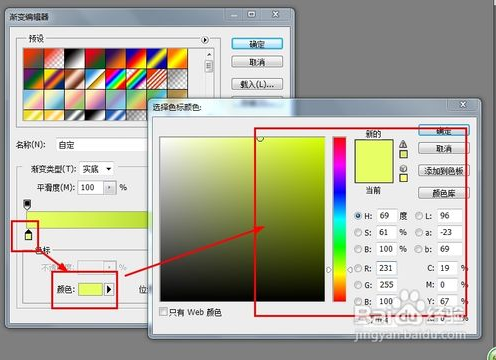Select the S saturation radio button
The height and width of the screenshot is (360, 496).
(x=358, y=232)
